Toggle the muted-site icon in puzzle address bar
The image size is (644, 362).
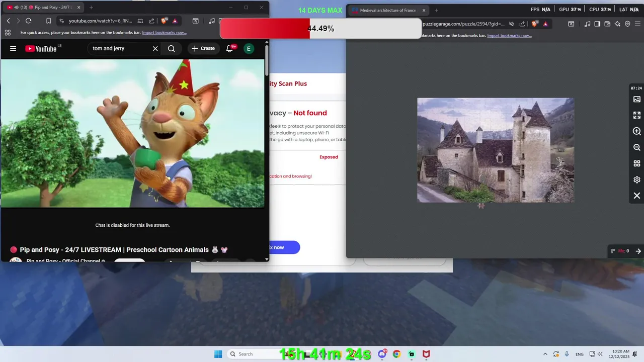click(x=511, y=24)
